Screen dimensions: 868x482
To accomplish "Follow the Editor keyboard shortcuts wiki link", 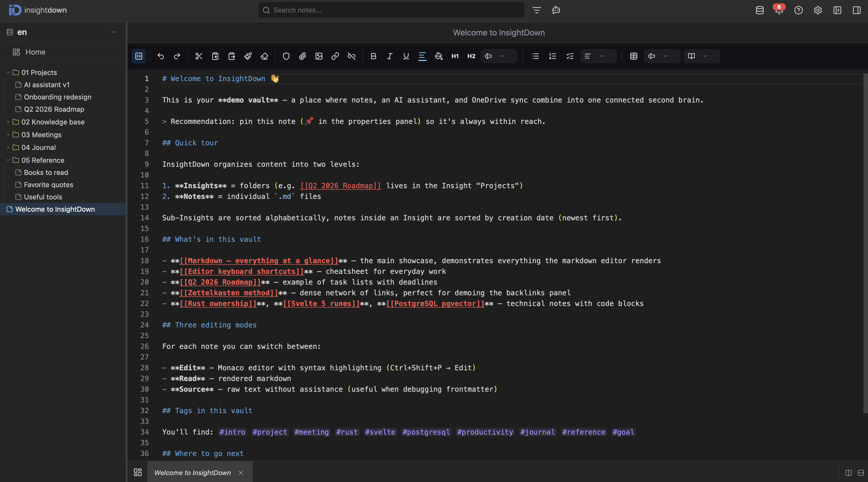I will point(242,272).
